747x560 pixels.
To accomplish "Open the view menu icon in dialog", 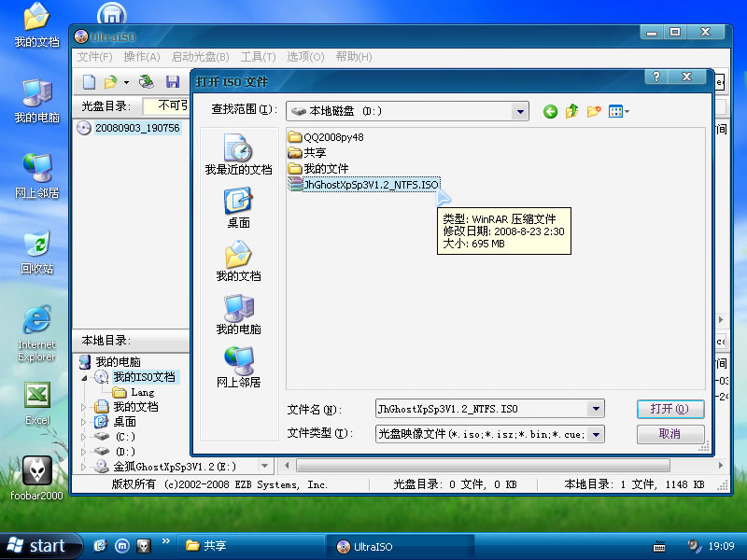I will point(618,111).
